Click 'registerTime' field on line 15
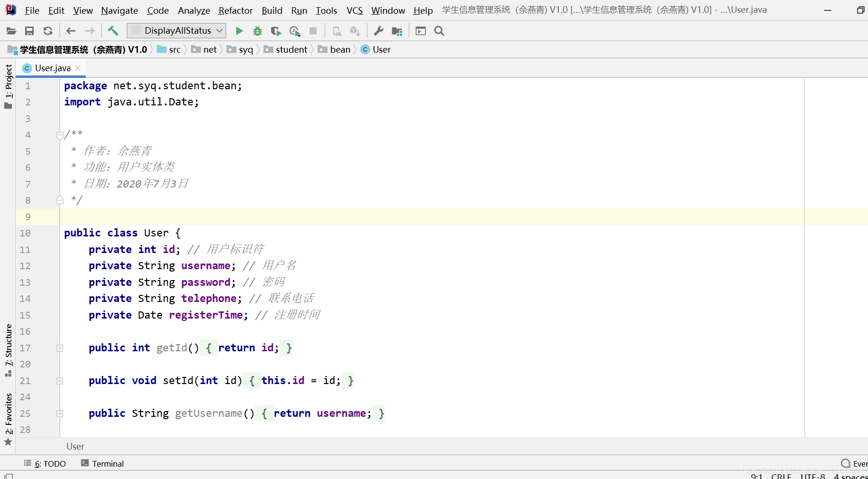868x479 pixels. coord(206,315)
